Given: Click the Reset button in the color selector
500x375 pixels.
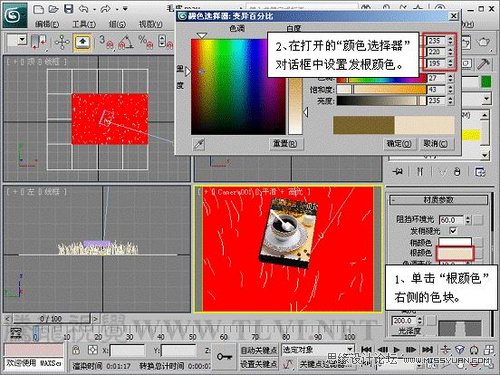Looking at the screenshot, I should (x=285, y=144).
